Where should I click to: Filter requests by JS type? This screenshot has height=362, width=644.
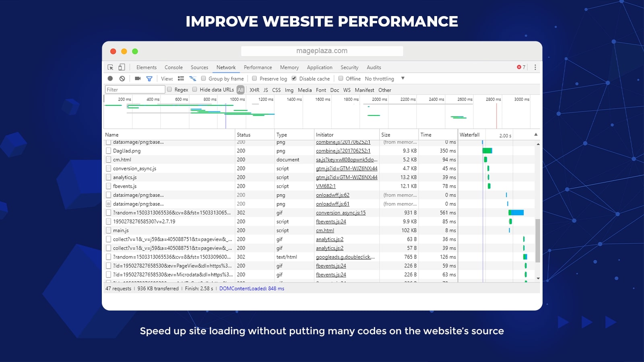pyautogui.click(x=266, y=90)
